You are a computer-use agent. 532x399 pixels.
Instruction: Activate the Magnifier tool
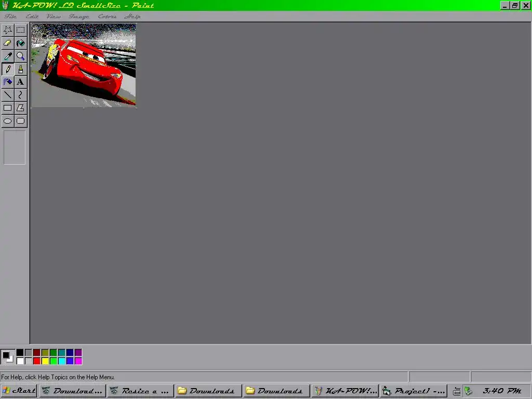click(x=20, y=56)
